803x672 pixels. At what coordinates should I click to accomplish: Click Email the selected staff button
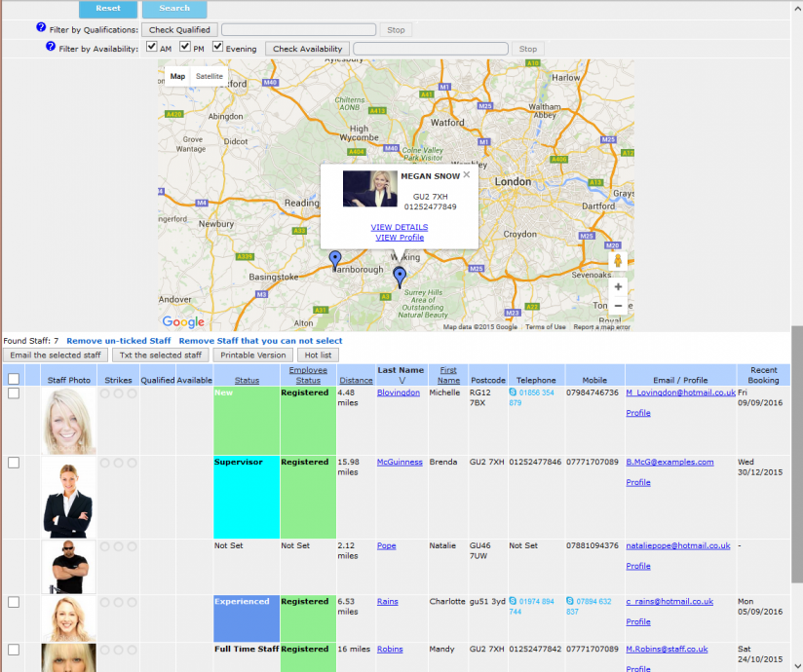pyautogui.click(x=56, y=355)
